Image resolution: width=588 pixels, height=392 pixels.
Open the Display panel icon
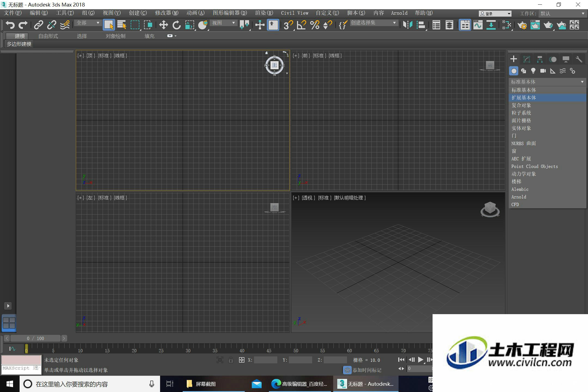coord(566,59)
